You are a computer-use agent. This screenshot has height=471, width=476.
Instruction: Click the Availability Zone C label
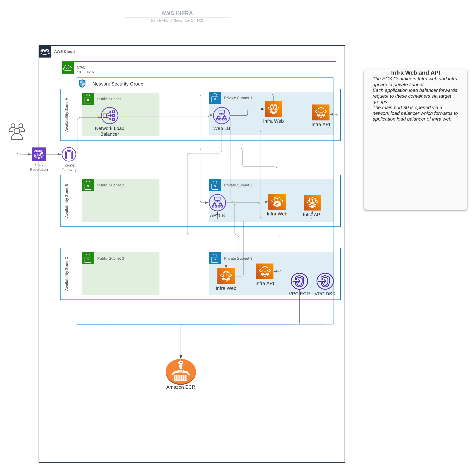[x=67, y=274]
